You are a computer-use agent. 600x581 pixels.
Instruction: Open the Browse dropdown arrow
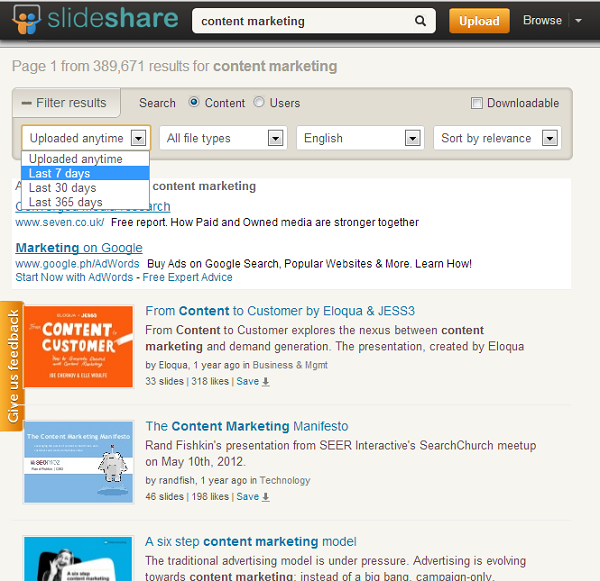[x=579, y=21]
